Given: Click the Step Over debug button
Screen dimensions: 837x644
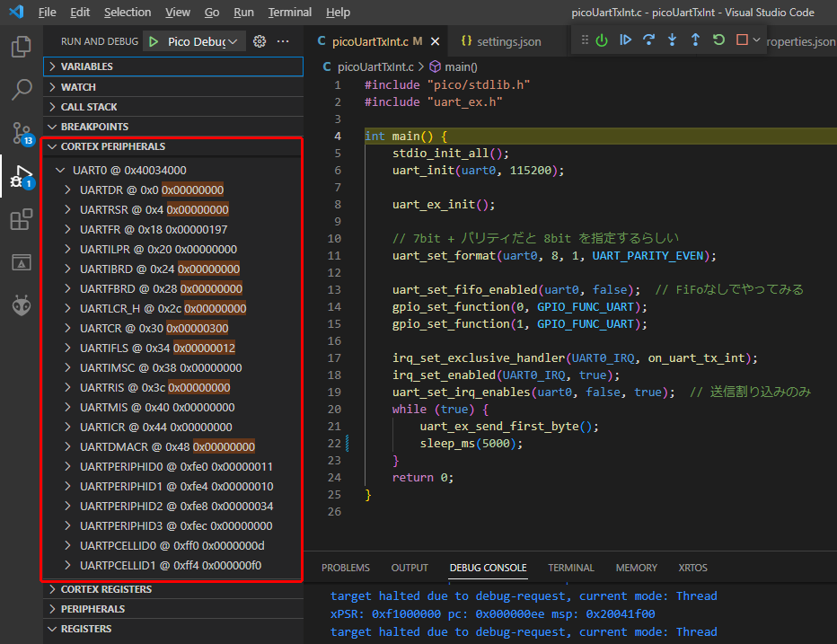Looking at the screenshot, I should (x=648, y=40).
